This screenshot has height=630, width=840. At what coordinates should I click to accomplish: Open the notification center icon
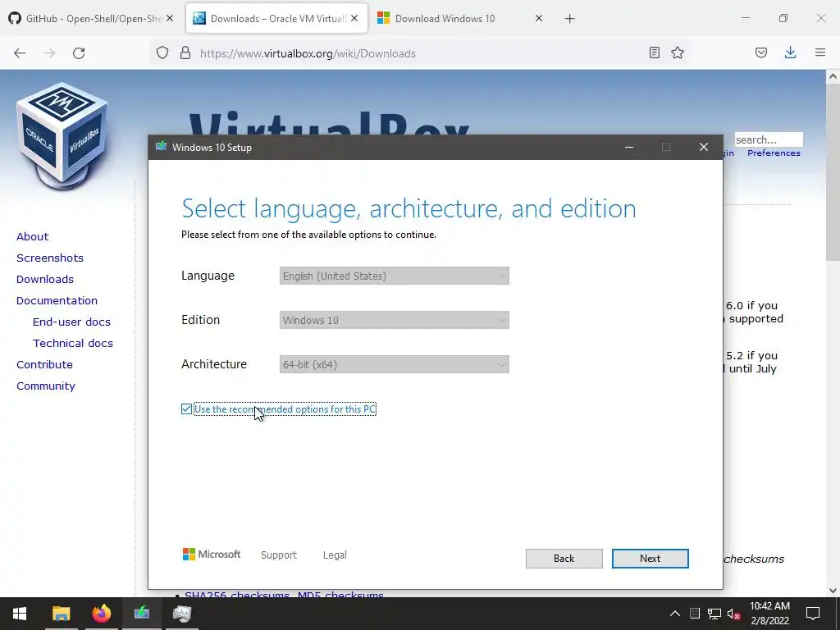[813, 614]
